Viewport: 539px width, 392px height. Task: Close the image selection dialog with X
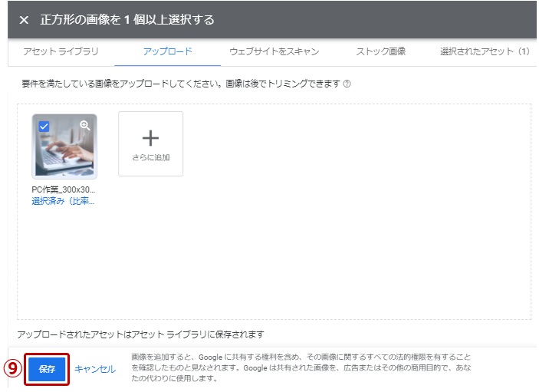[x=24, y=20]
